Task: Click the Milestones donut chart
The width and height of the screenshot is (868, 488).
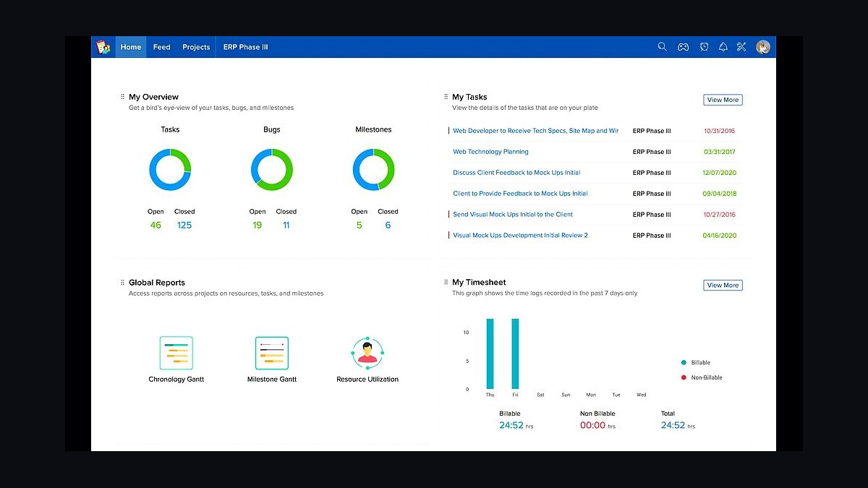Action: click(x=373, y=170)
